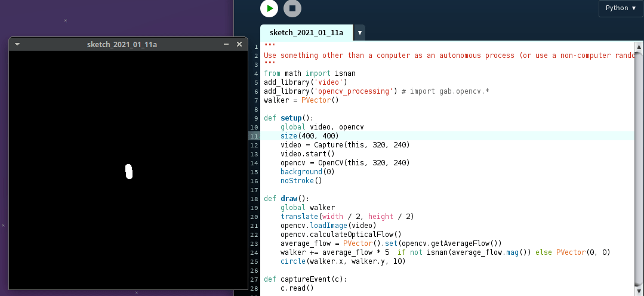Close the sketch_2021_01_11a output window
This screenshot has height=296, width=644.
pos(239,44)
